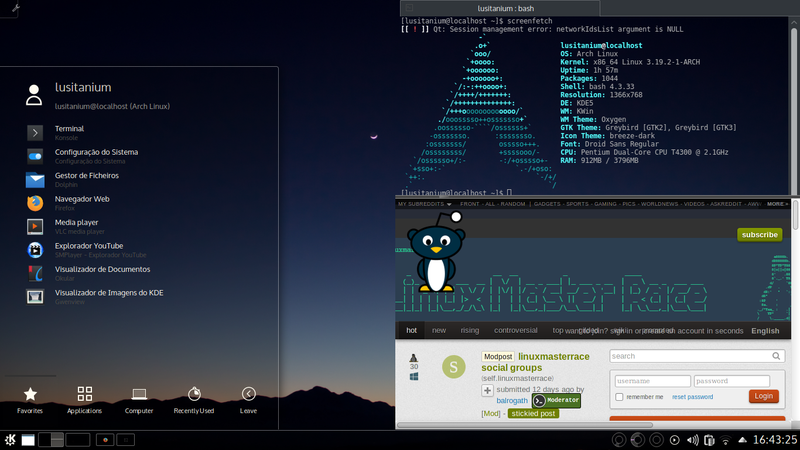This screenshot has width=800, height=450.
Task: Click the terminal task button in taskbar
Action: 126,440
